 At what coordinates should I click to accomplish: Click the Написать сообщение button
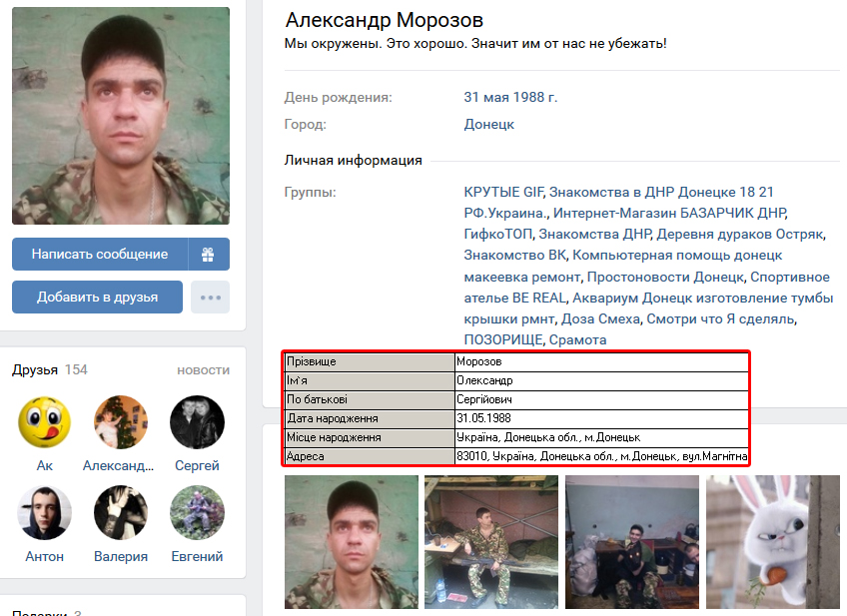tap(100, 254)
